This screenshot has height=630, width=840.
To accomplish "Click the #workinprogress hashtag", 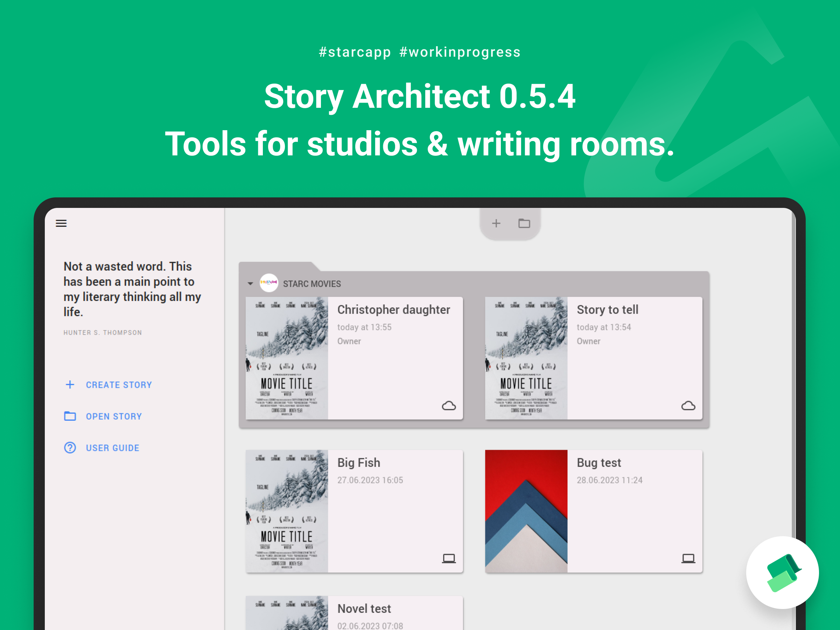I will [460, 52].
